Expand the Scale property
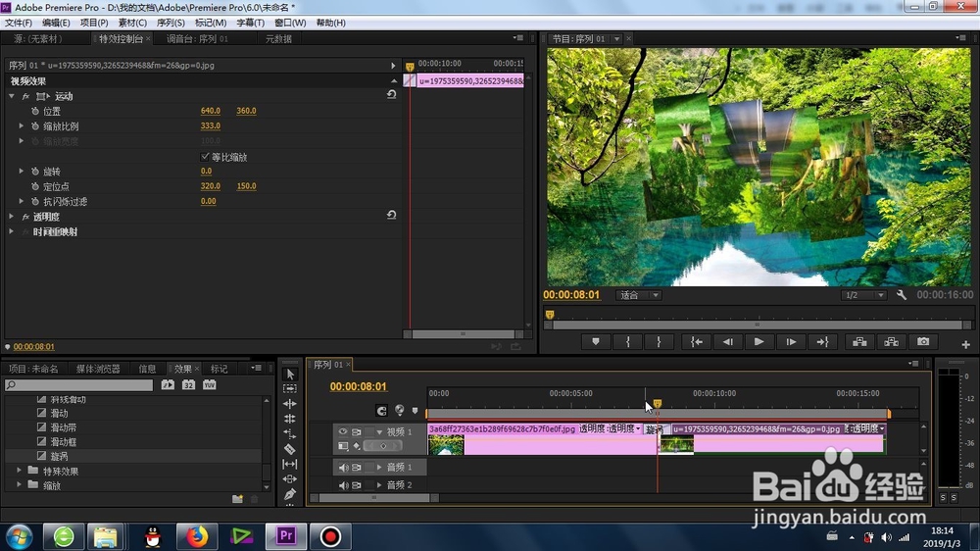 click(x=22, y=125)
